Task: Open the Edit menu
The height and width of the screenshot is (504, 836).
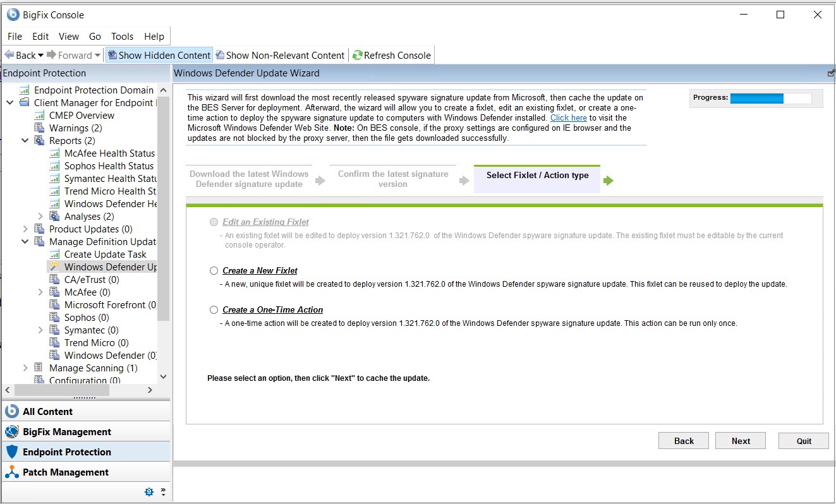Action: 40,36
